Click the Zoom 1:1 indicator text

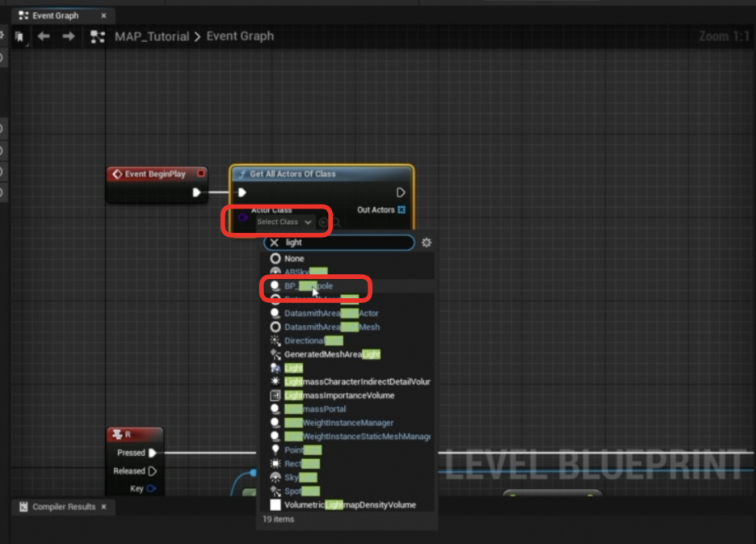tap(724, 36)
